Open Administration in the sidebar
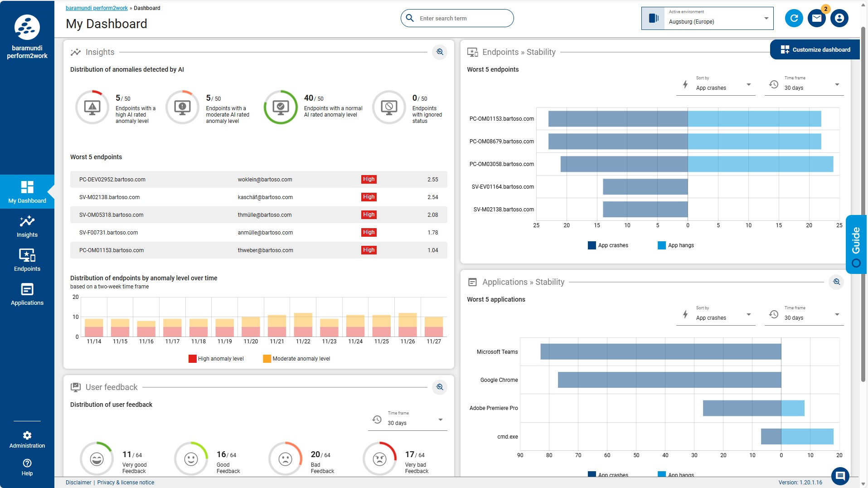Image resolution: width=868 pixels, height=488 pixels. coord(27,439)
